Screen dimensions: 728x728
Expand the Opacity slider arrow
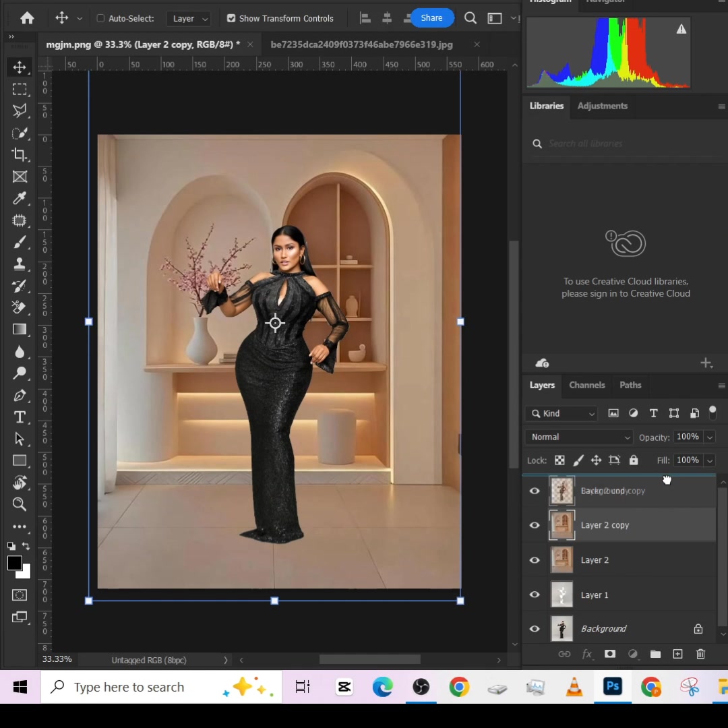click(710, 437)
